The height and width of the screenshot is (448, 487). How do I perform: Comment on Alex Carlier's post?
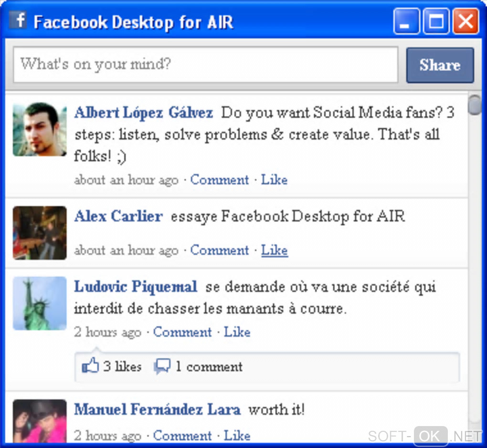click(219, 250)
